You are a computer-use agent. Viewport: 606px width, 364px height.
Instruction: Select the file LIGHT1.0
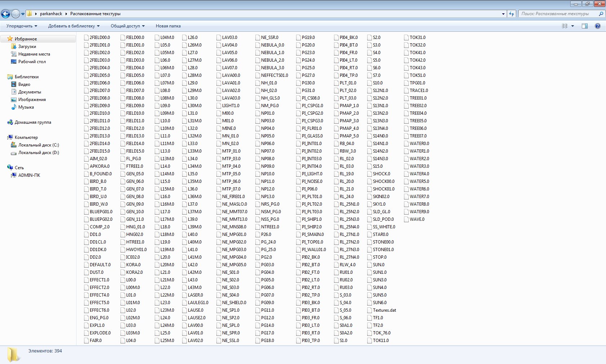(228, 106)
